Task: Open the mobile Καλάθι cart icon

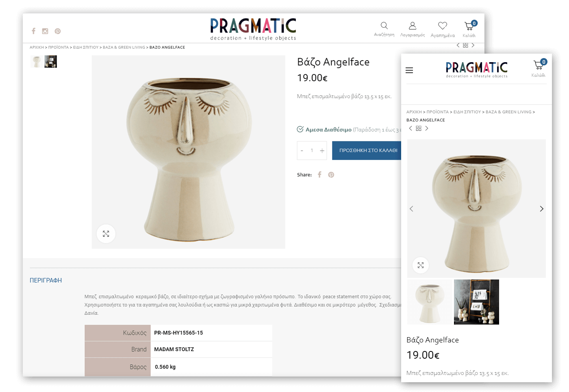Action: tap(539, 64)
